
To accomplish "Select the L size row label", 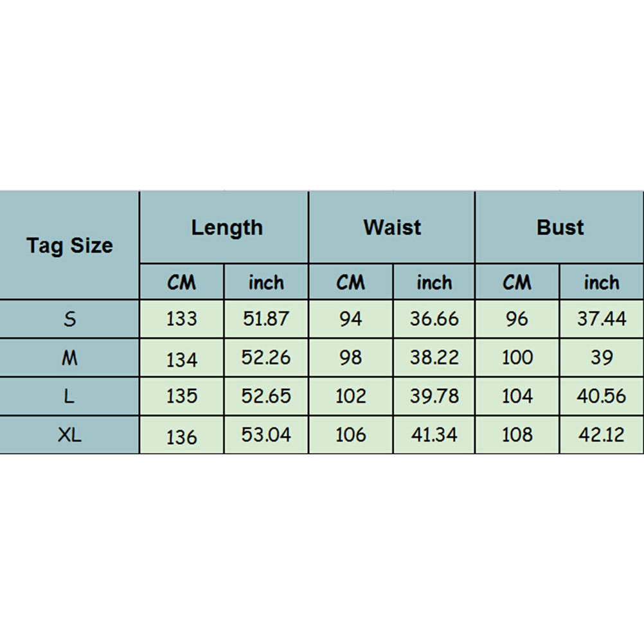I will pyautogui.click(x=69, y=397).
